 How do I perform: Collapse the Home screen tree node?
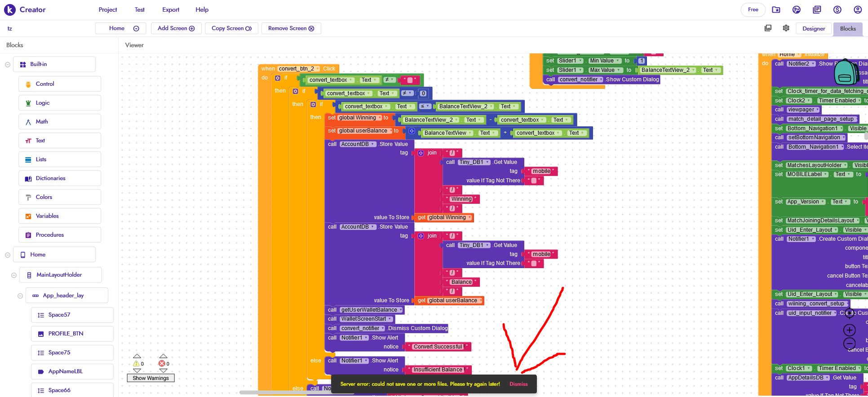8,255
